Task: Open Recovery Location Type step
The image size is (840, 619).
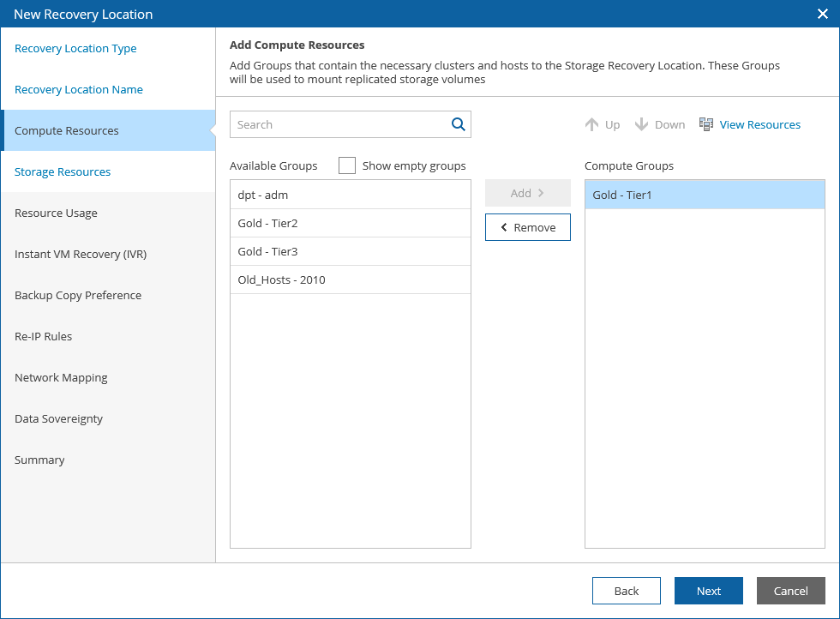Action: (75, 49)
